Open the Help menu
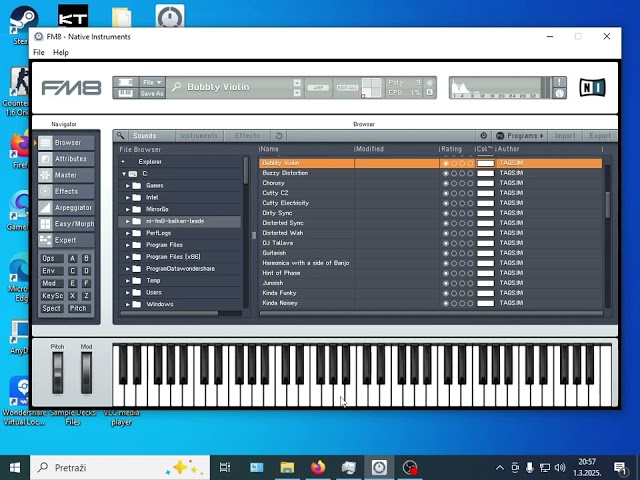This screenshot has height=480, width=640. point(61,52)
